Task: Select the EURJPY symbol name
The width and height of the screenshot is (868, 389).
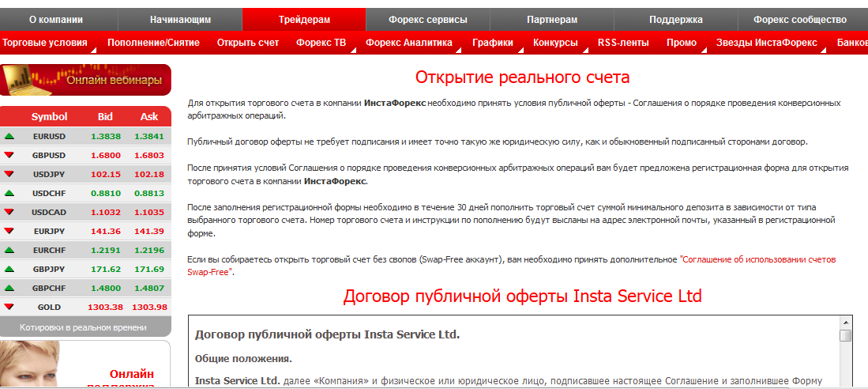Action: (49, 231)
